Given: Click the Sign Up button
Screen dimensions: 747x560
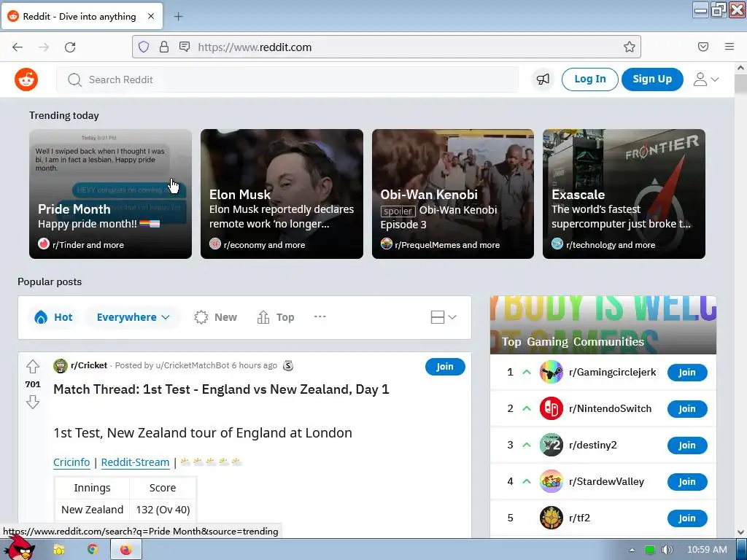Looking at the screenshot, I should pos(652,79).
